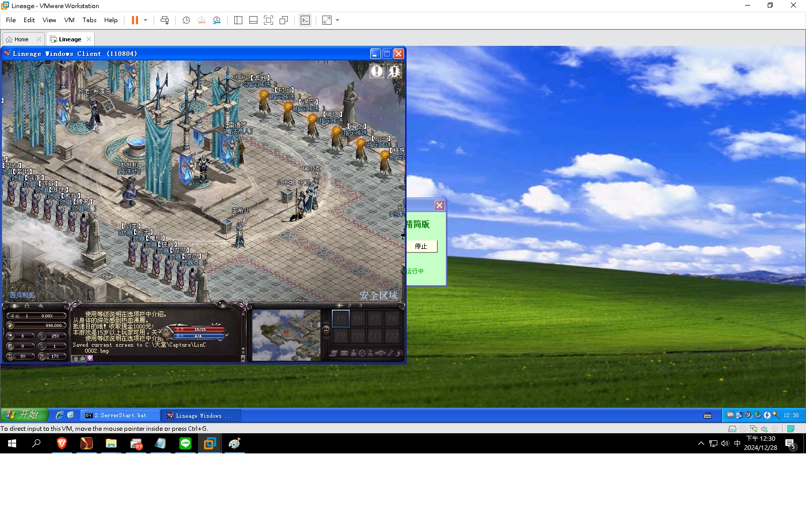Open the snapshot manager
The height and width of the screenshot is (532, 806).
[217, 20]
